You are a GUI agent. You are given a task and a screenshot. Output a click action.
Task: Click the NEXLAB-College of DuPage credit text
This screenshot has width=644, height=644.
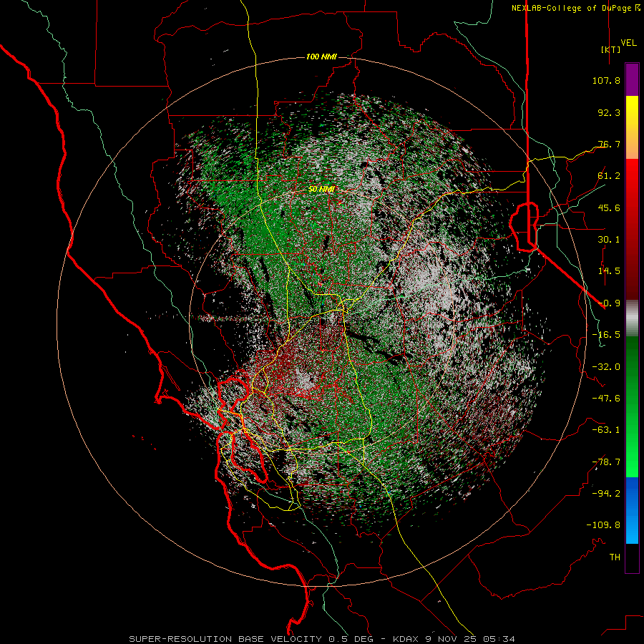(x=571, y=8)
